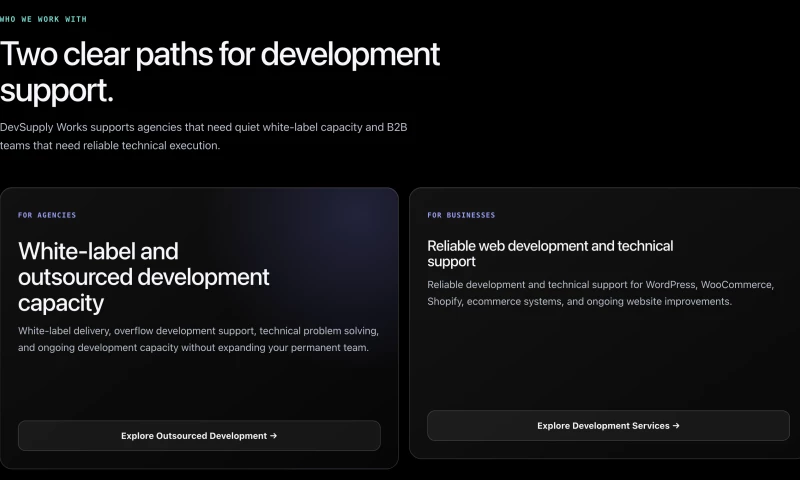Click the description mentioning WordPress, WooCommerce, Shopify
The width and height of the screenshot is (800, 480).
pyautogui.click(x=601, y=293)
